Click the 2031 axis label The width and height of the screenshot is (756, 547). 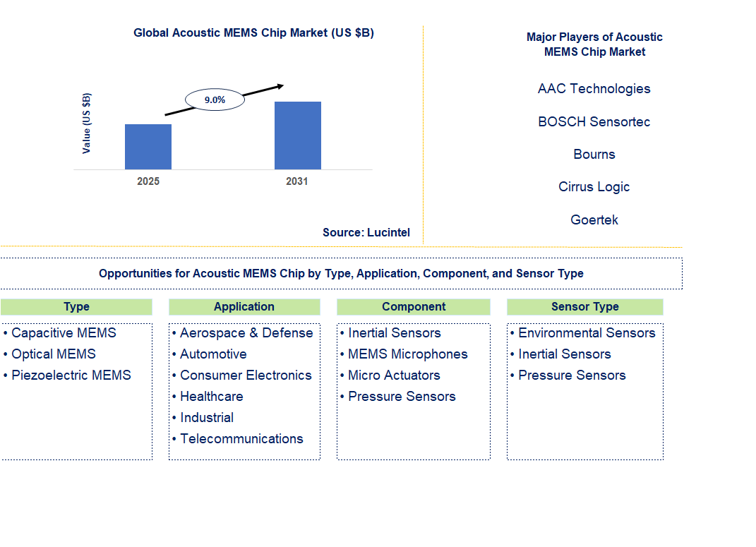pos(297,181)
